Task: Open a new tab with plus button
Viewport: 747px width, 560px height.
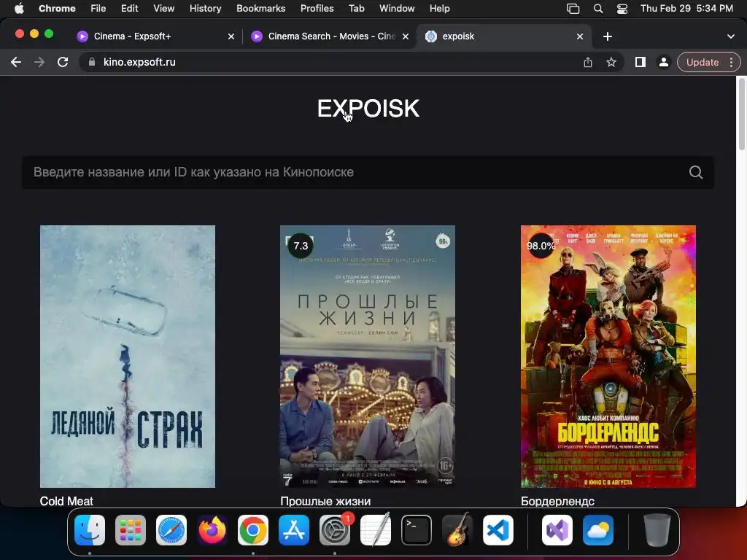Action: [608, 36]
